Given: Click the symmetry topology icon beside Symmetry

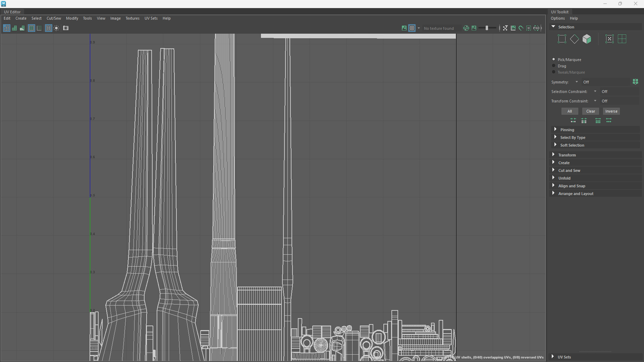Looking at the screenshot, I should [x=635, y=82].
